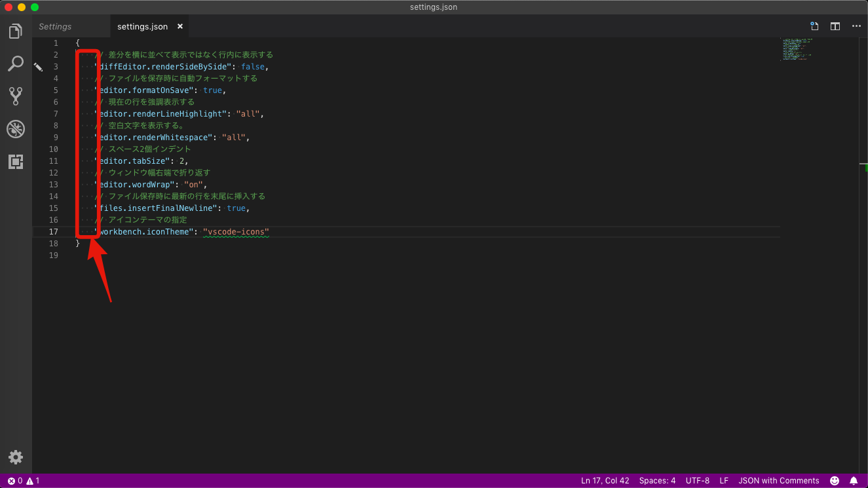Close the settings.json tab

180,26
